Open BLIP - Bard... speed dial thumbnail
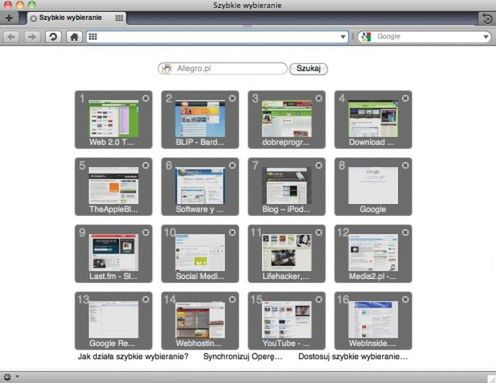 pyautogui.click(x=200, y=119)
